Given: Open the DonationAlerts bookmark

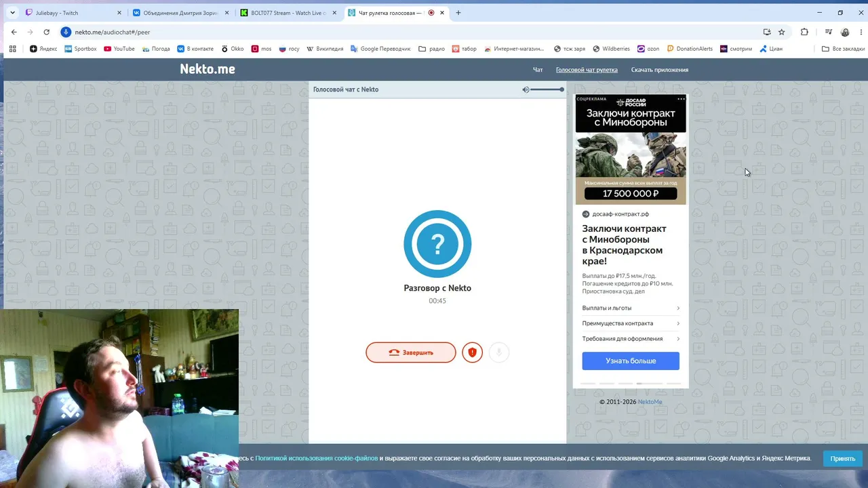Looking at the screenshot, I should (x=690, y=49).
